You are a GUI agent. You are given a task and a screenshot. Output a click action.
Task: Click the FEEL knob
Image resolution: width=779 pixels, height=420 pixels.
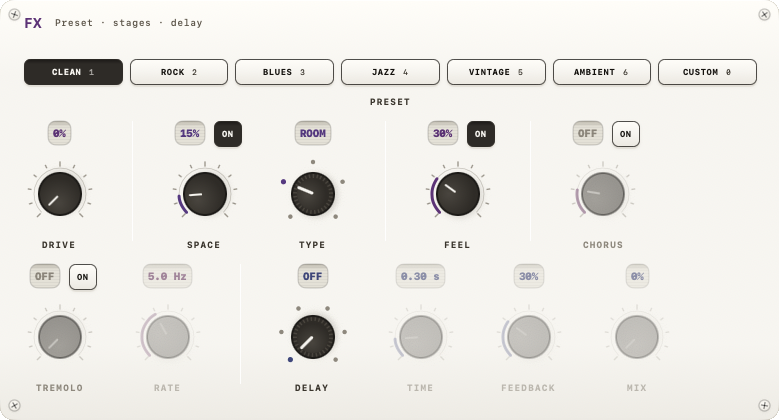pos(458,194)
